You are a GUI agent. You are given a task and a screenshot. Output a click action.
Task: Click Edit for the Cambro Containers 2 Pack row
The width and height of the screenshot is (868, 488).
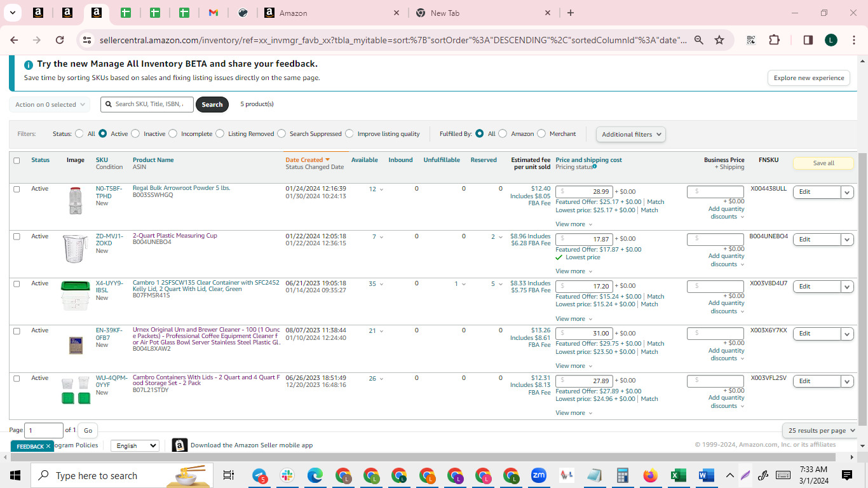coord(817,381)
